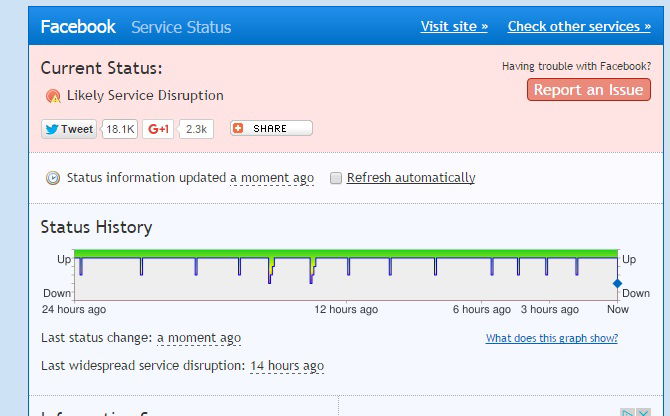Click the clock icon beside status updated text

(53, 178)
